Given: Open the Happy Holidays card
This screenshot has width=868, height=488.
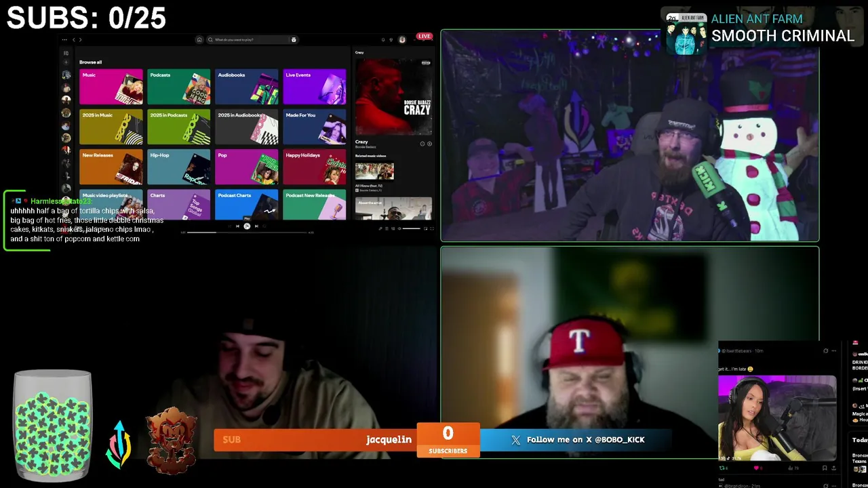Looking at the screenshot, I should (315, 167).
